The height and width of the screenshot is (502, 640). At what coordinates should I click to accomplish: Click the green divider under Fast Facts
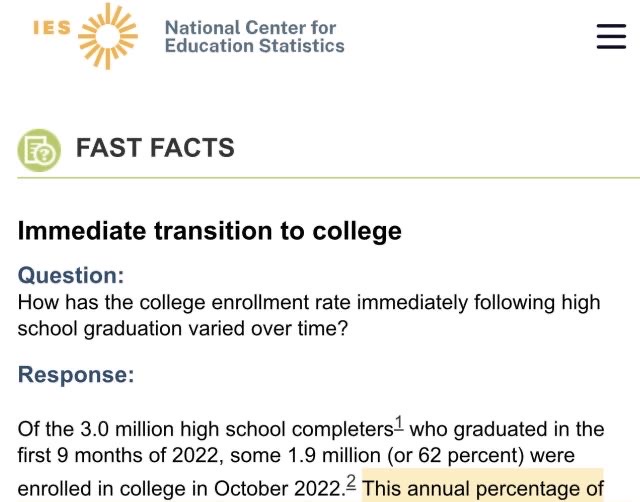click(x=329, y=178)
